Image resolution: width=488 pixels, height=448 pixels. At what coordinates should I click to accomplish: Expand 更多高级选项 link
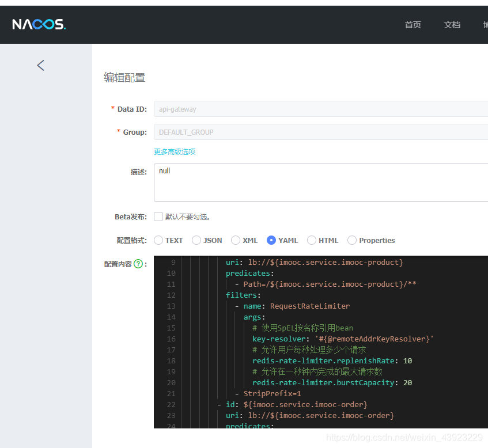tap(175, 151)
